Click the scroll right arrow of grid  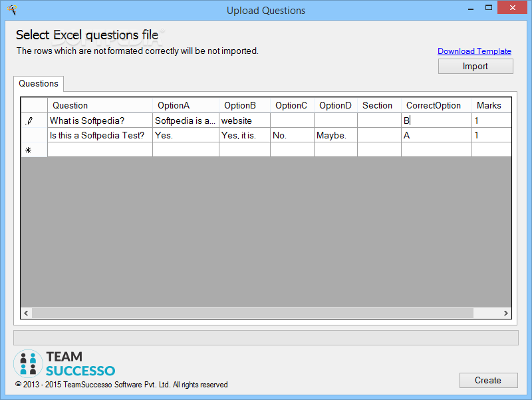coord(506,313)
